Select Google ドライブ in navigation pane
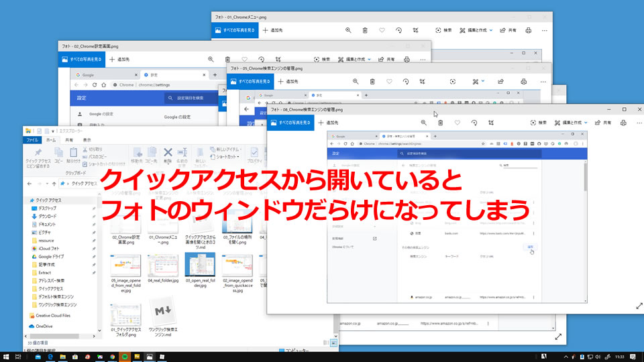 [x=50, y=257]
